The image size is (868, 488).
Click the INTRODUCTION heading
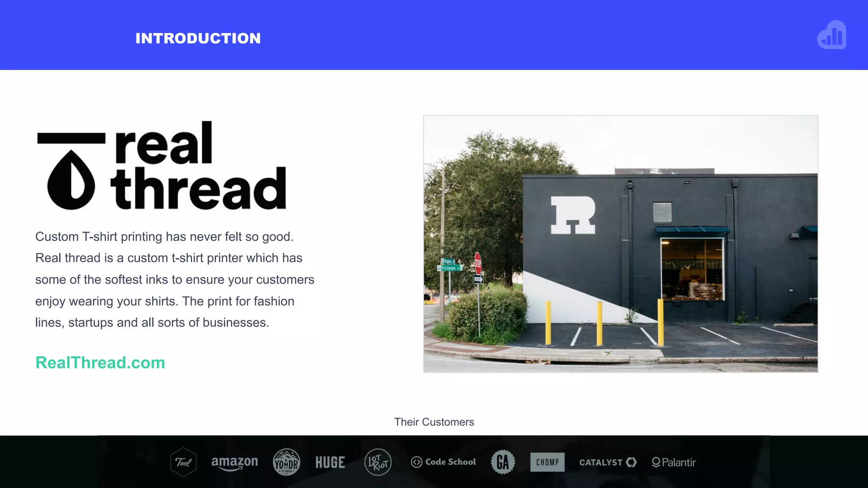[198, 39]
